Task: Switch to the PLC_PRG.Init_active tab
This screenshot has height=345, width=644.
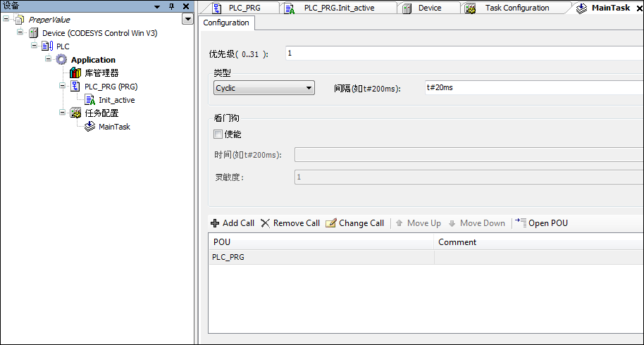Action: [x=338, y=8]
